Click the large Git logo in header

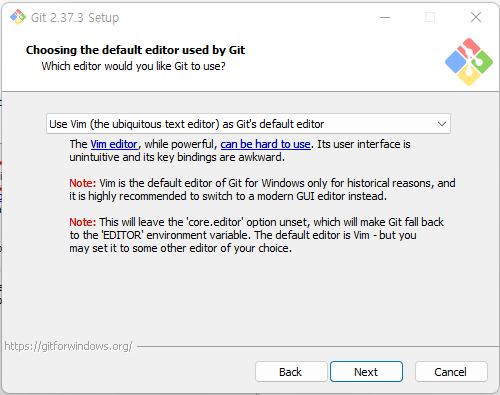click(469, 62)
